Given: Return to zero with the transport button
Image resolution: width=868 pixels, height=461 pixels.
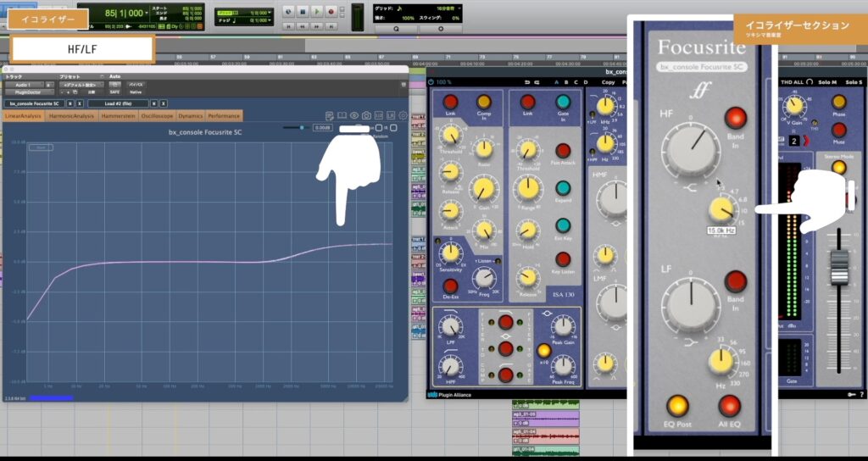Looking at the screenshot, I should click(288, 26).
